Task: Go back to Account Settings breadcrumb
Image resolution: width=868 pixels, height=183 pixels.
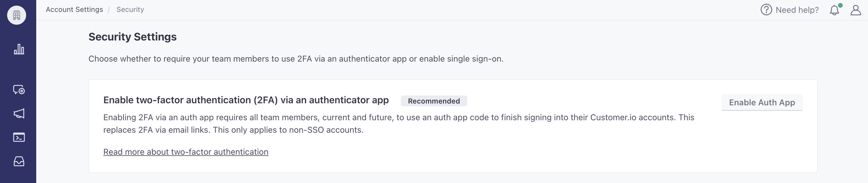Action: 75,10
